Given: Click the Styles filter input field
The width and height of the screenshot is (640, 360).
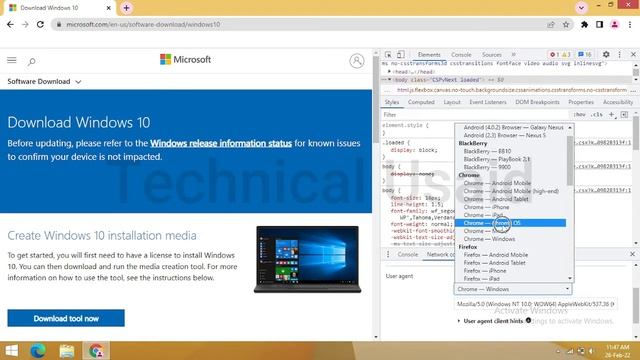Looking at the screenshot, I should coord(475,115).
